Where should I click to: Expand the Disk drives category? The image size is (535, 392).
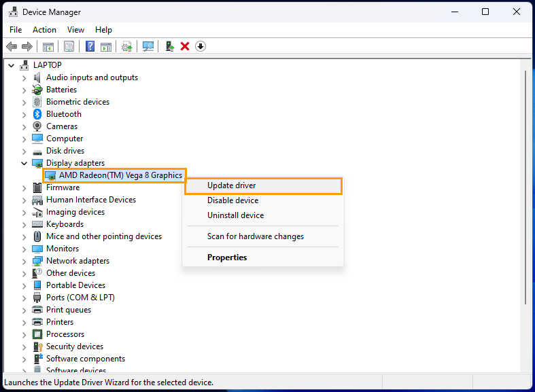coord(24,152)
